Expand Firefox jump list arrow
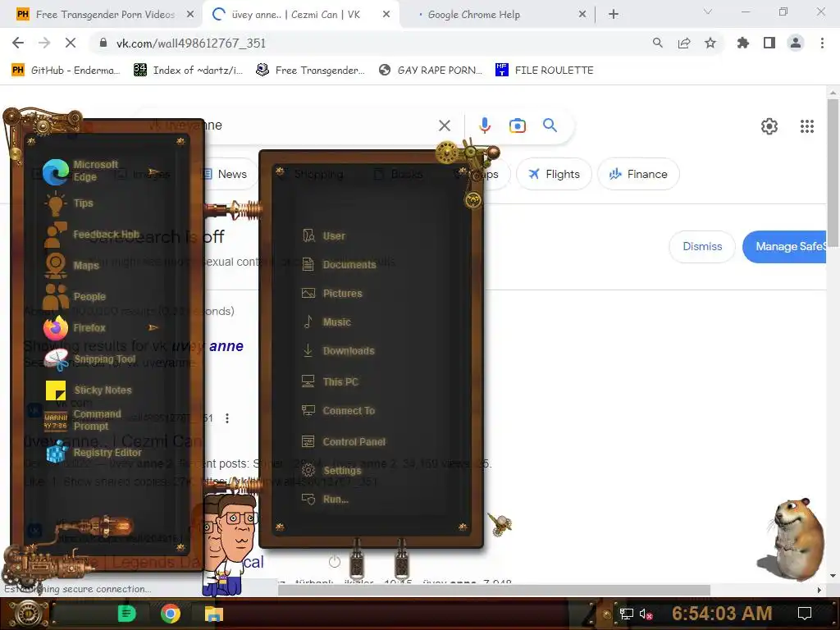 153,327
